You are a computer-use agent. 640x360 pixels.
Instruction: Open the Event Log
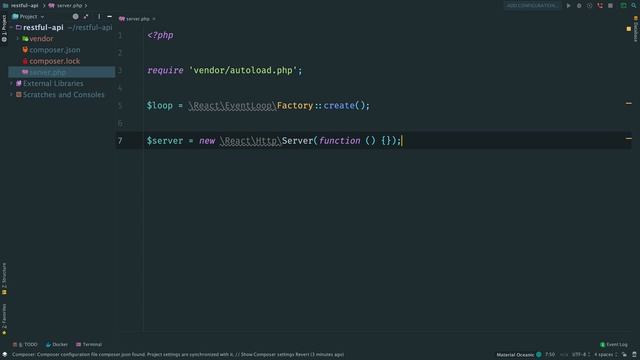click(x=614, y=344)
